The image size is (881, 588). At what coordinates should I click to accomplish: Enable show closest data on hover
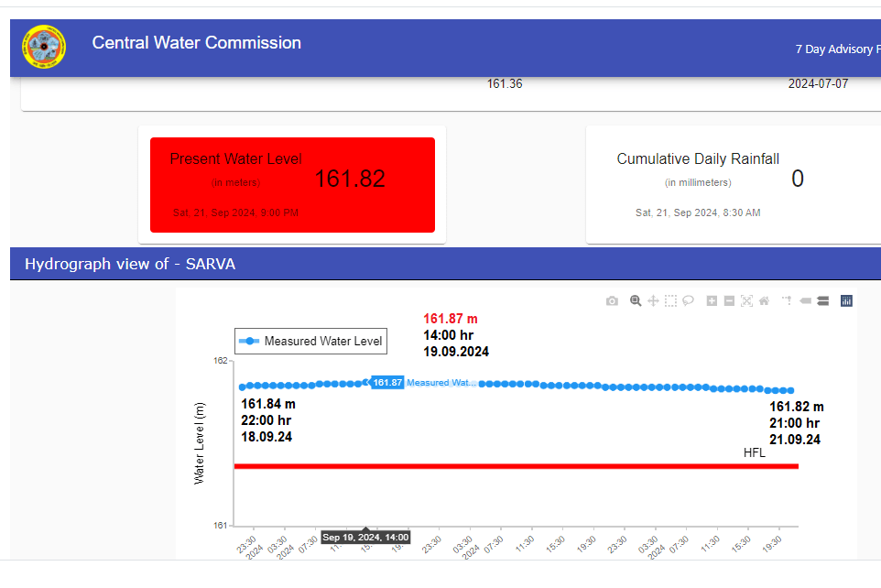pos(805,301)
